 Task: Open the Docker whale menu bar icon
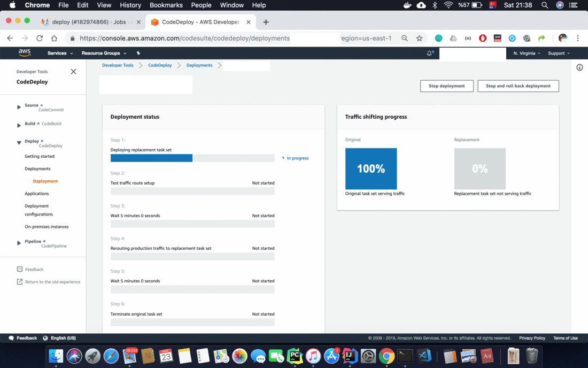[407, 5]
